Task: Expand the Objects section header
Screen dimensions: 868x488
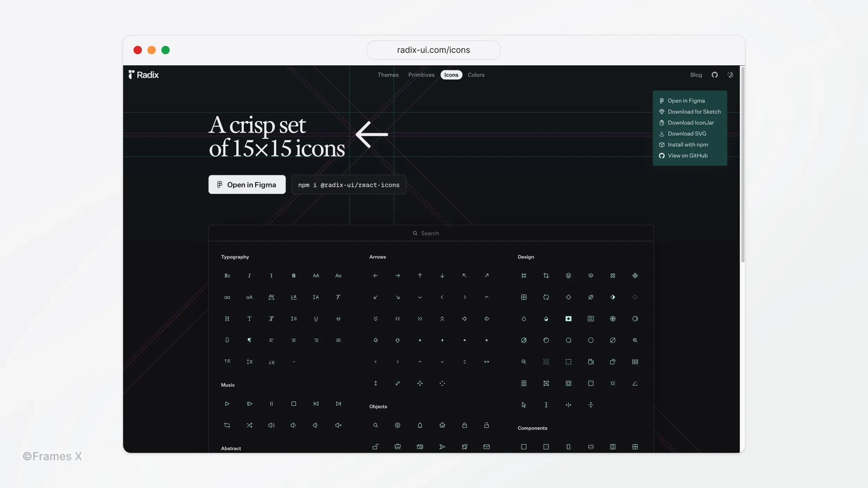Action: (379, 406)
